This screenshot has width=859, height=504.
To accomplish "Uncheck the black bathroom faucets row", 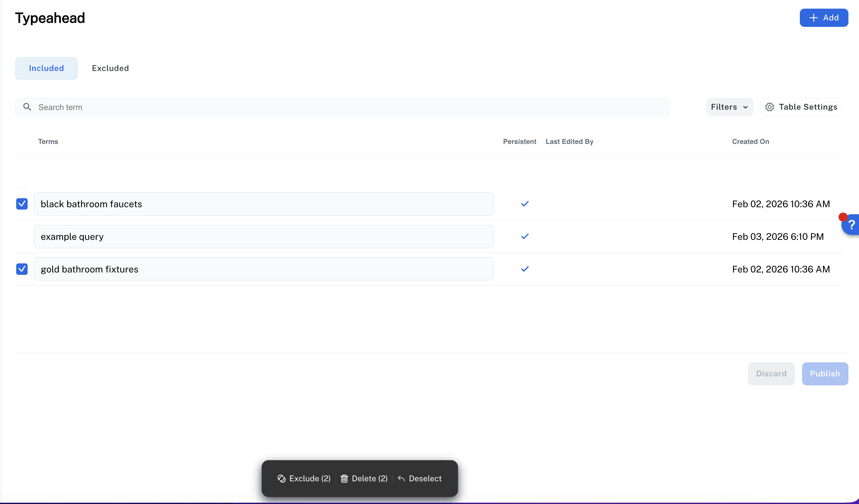I will click(x=22, y=204).
